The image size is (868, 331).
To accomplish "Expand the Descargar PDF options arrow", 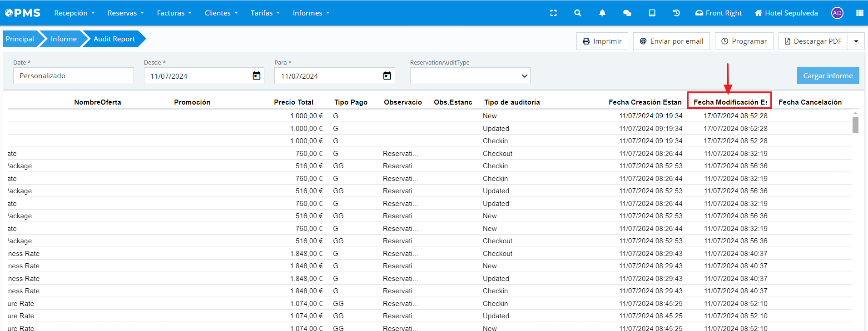I will [x=856, y=41].
